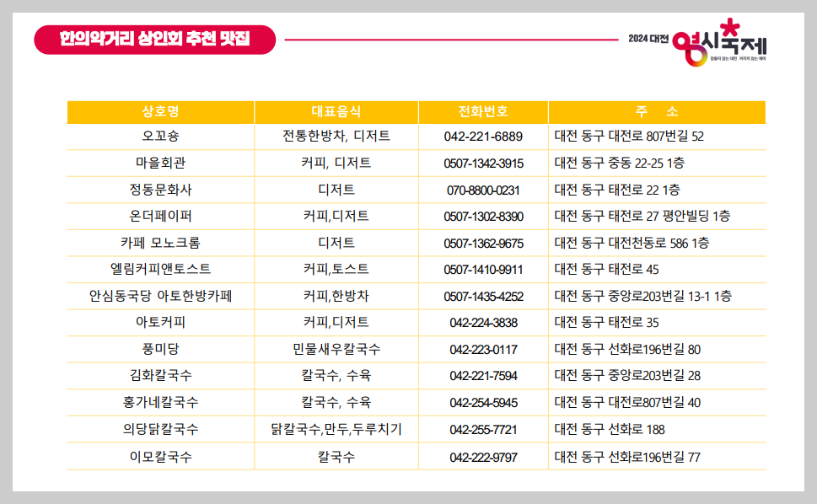Click address 대전 동구 선화로196번길 77

[627, 457]
